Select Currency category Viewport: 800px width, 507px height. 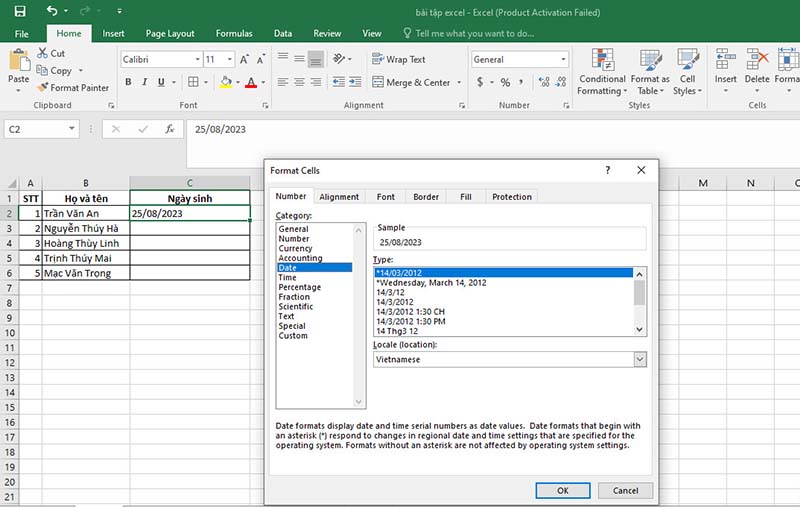point(295,248)
